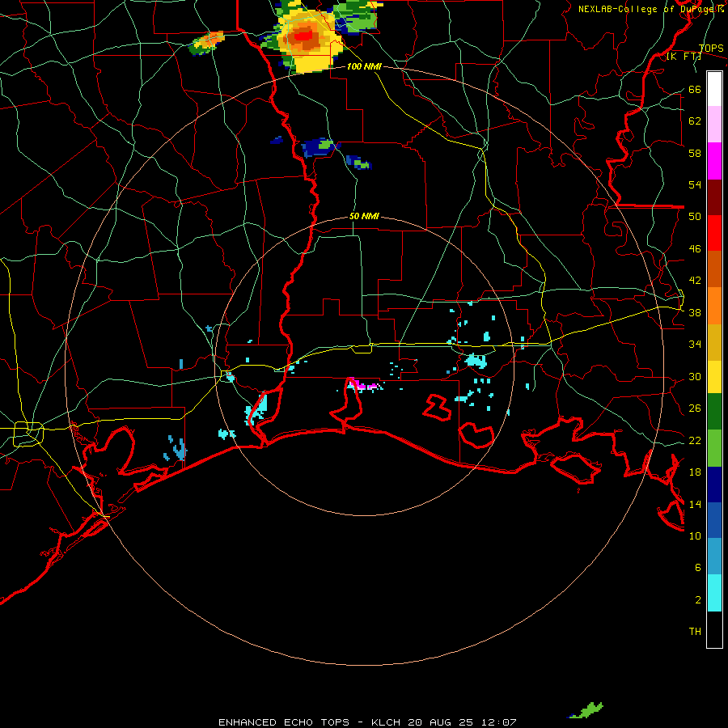Click the 54 value on the scale
The width and height of the screenshot is (728, 728).
pyautogui.click(x=695, y=184)
